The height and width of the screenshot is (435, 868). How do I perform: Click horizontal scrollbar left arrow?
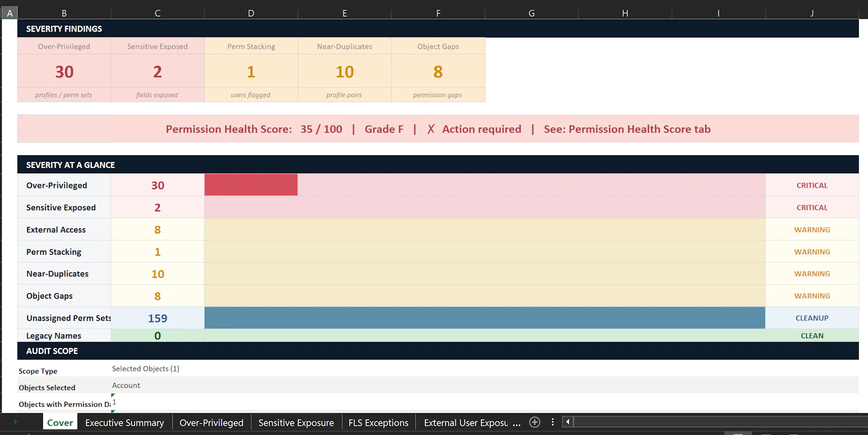[x=567, y=422]
